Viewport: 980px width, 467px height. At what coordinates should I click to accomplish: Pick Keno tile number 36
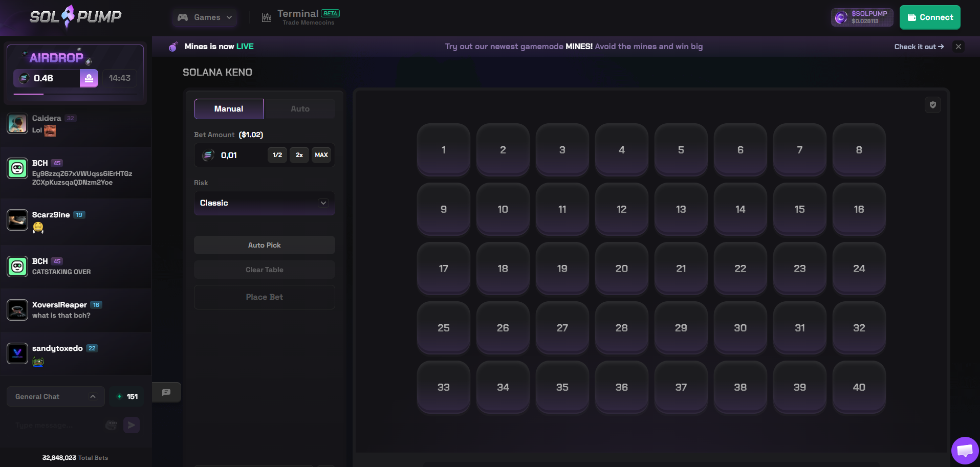tap(622, 387)
